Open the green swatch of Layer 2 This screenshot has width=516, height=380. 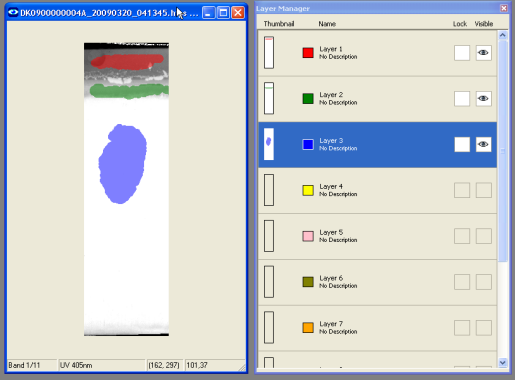308,99
